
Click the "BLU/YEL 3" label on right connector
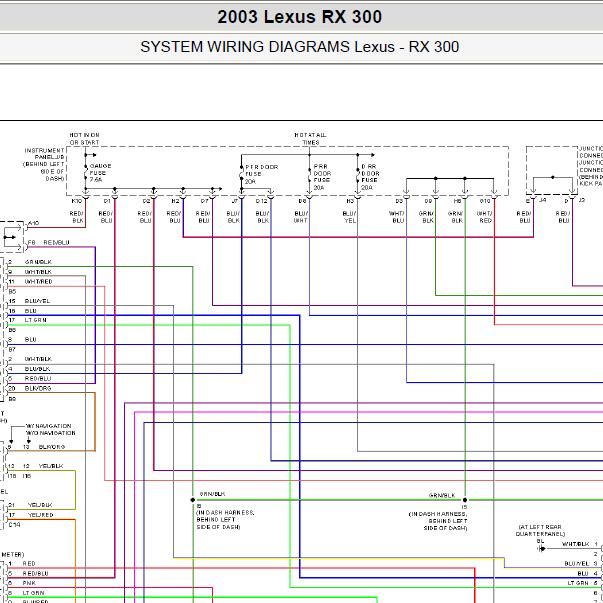(581, 563)
